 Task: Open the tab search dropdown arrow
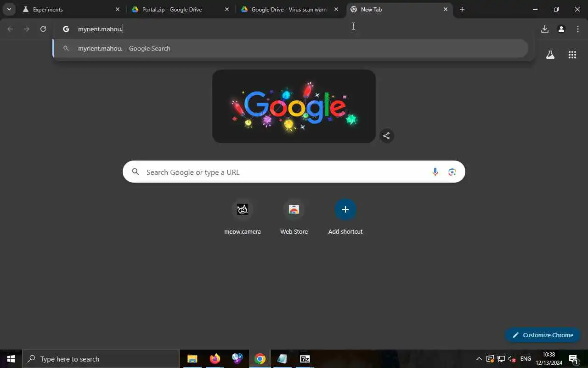(9, 9)
